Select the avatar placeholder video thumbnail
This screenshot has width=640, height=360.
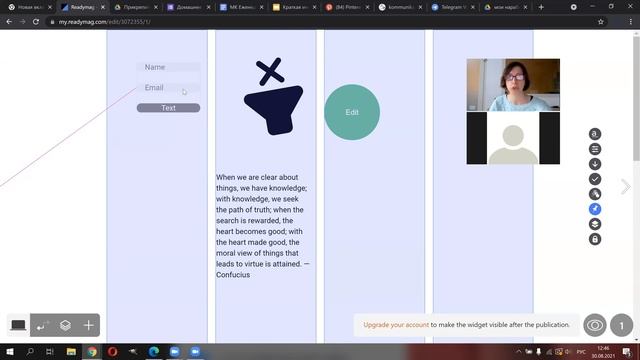(x=513, y=138)
